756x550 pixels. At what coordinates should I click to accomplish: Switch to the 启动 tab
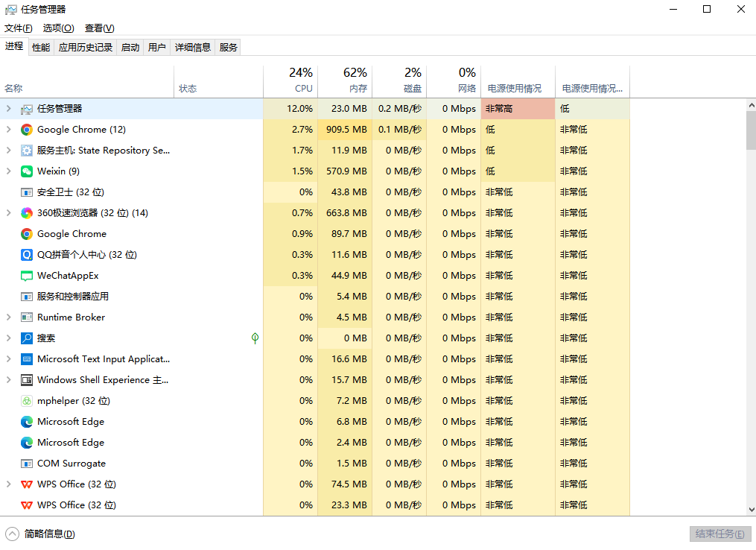point(130,47)
